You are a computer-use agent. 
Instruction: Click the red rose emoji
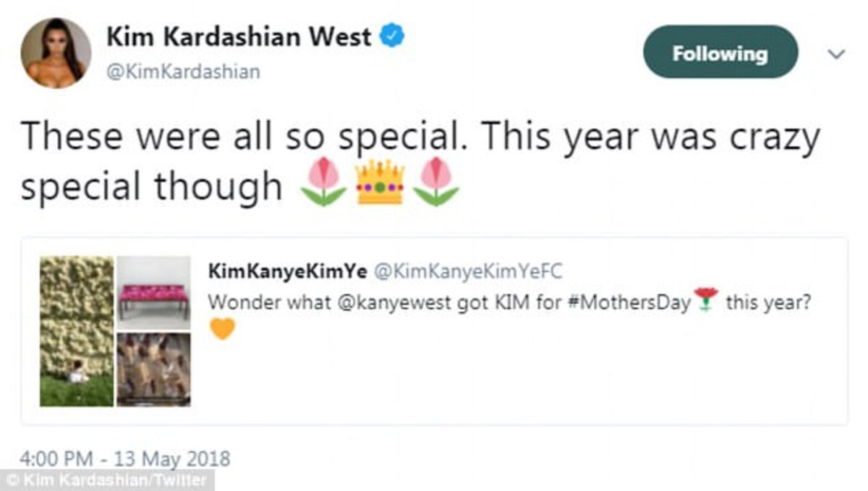pyautogui.click(x=706, y=299)
